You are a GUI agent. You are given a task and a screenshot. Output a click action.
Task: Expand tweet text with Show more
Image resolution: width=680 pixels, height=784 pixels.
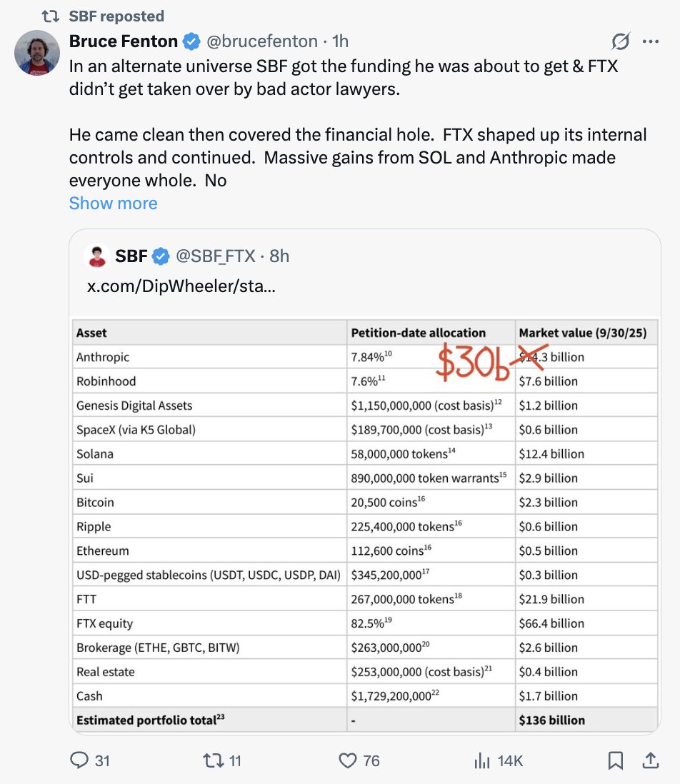[x=113, y=203]
